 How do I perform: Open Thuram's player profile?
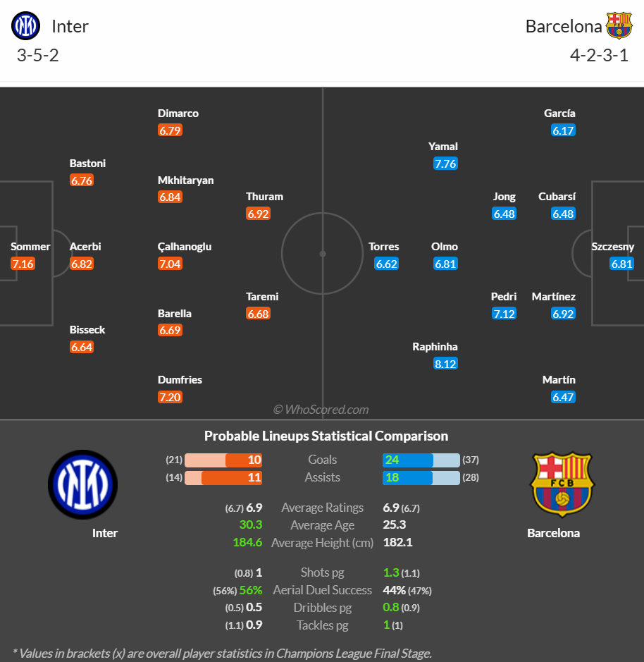pyautogui.click(x=264, y=196)
